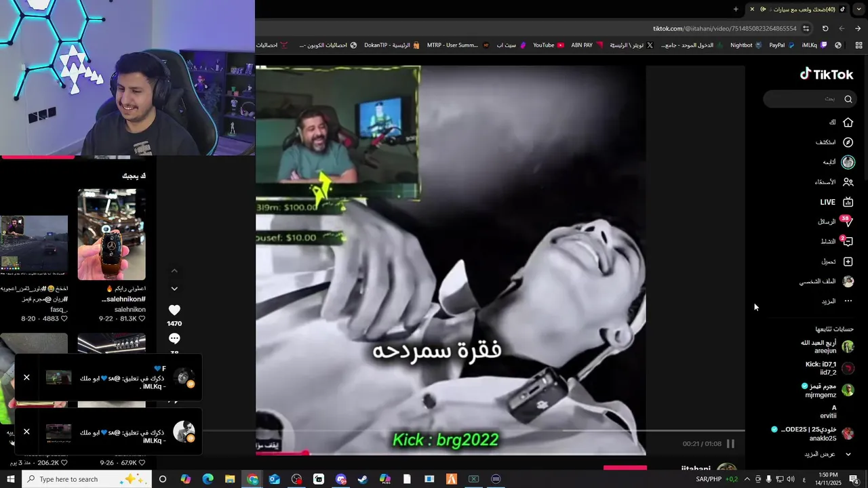
Task: Open the DokanTIP bookmark
Action: [392, 45]
